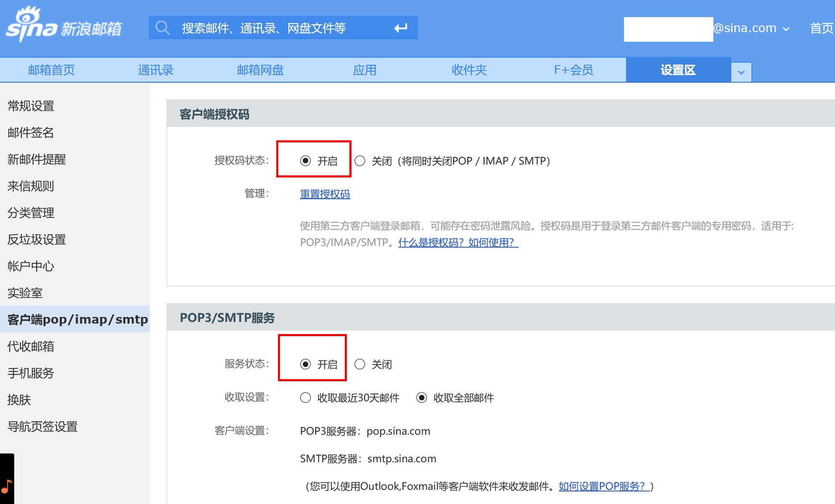Switch to the 通讯录 tab
Screen dimensions: 835x504
pos(155,70)
